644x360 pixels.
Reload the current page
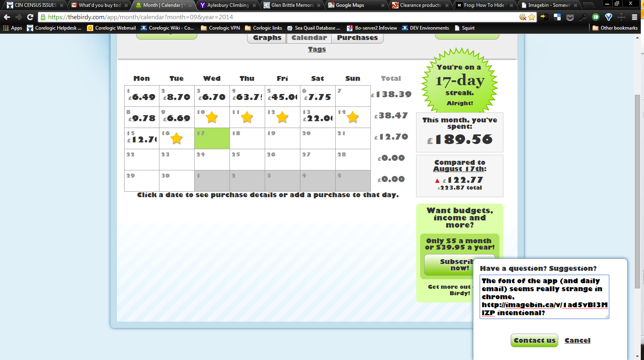click(x=30, y=17)
